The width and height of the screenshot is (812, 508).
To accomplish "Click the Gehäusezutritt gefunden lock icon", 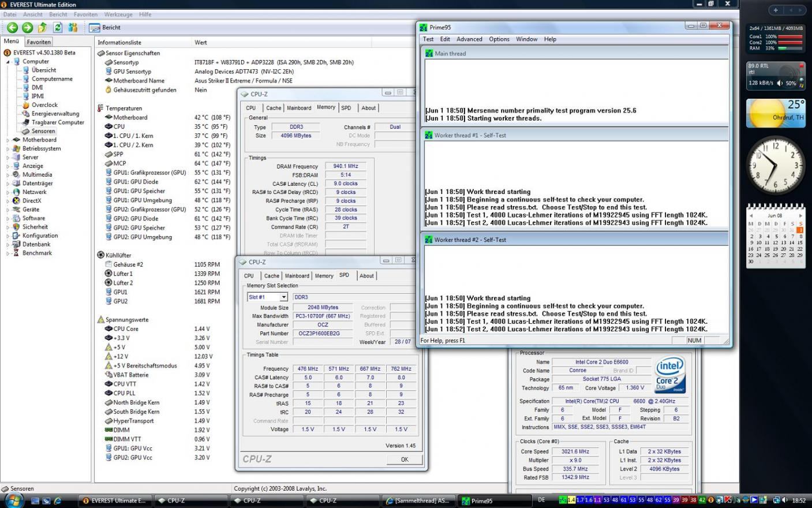I will [108, 90].
